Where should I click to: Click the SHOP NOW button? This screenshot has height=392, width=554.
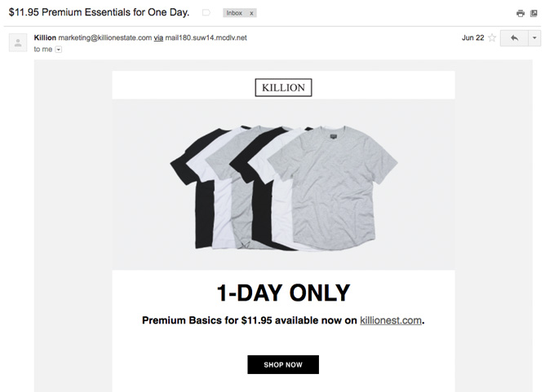pos(283,364)
